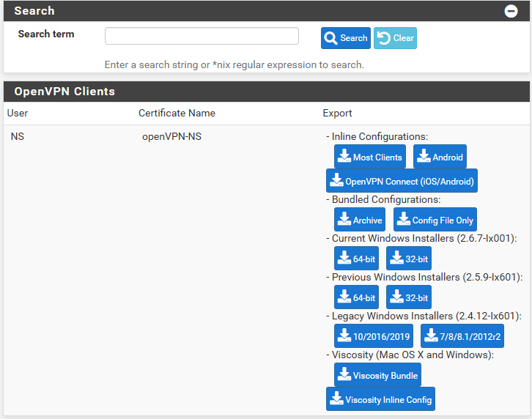This screenshot has width=532, height=419.
Task: Download the Android inline configuration
Action: 440,157
